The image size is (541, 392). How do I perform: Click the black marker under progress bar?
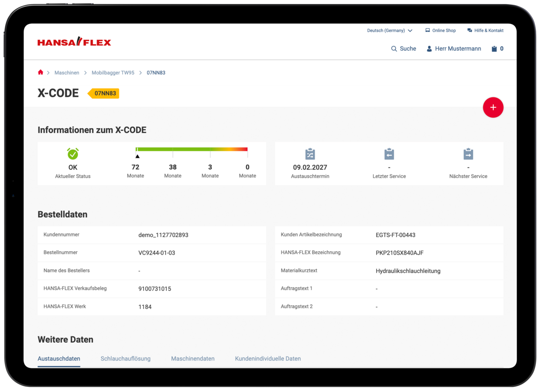click(x=137, y=156)
